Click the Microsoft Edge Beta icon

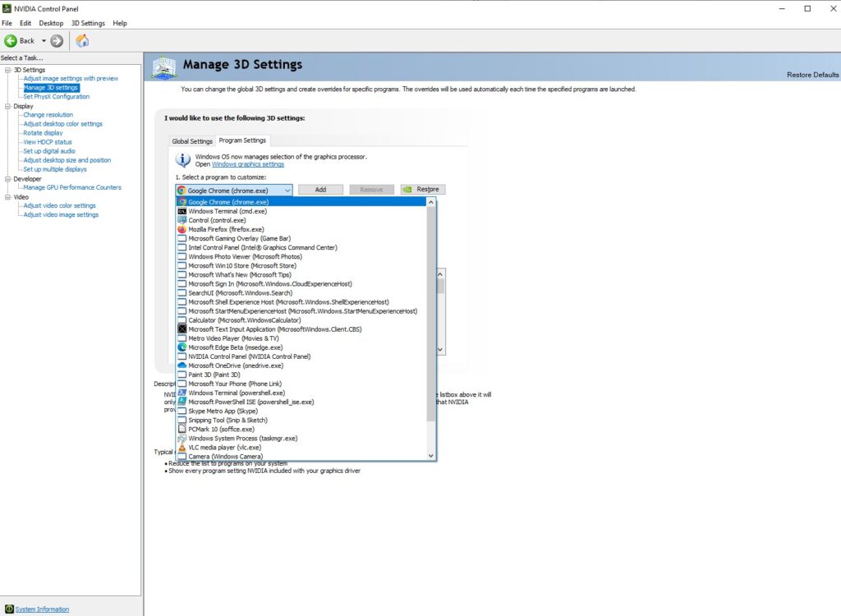pos(182,347)
